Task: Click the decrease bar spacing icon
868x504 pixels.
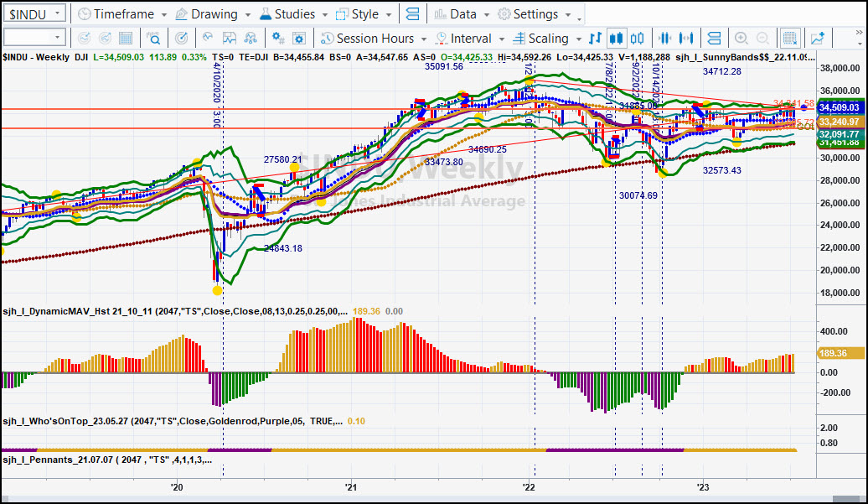Action: [x=665, y=39]
